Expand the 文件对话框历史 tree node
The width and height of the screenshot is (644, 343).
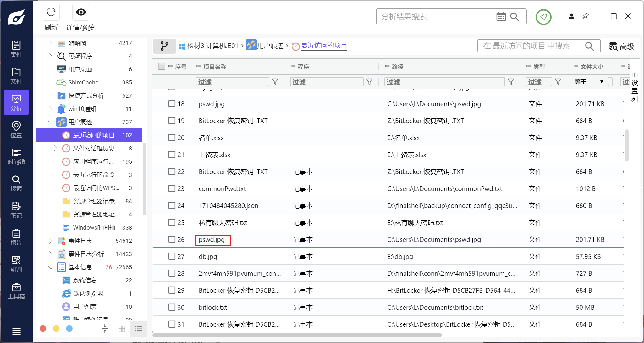point(55,148)
